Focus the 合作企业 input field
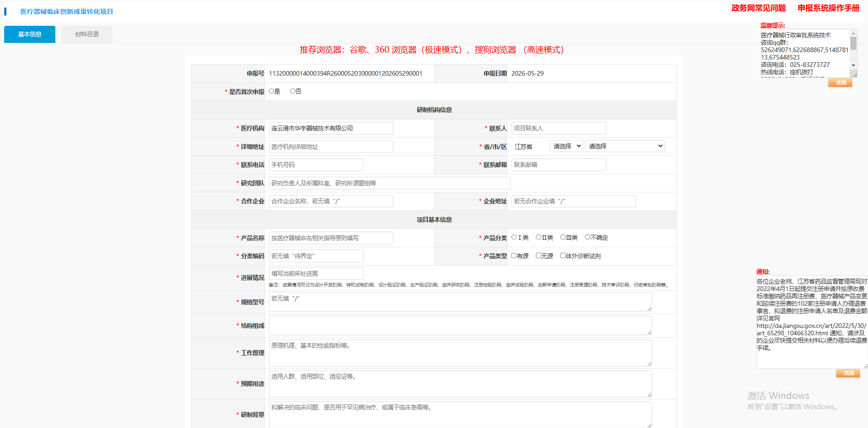This screenshot has height=428, width=868. pos(331,201)
